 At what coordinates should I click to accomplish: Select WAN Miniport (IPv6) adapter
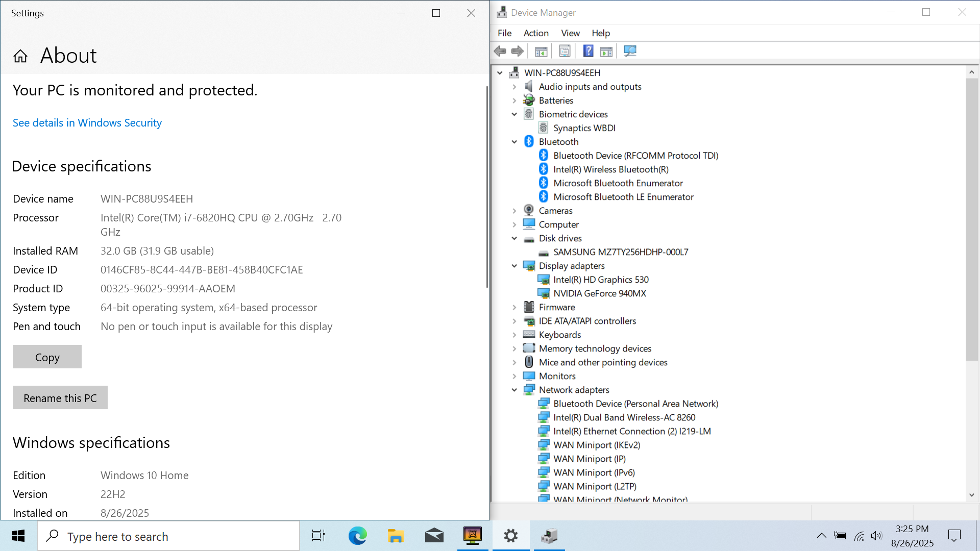point(594,472)
